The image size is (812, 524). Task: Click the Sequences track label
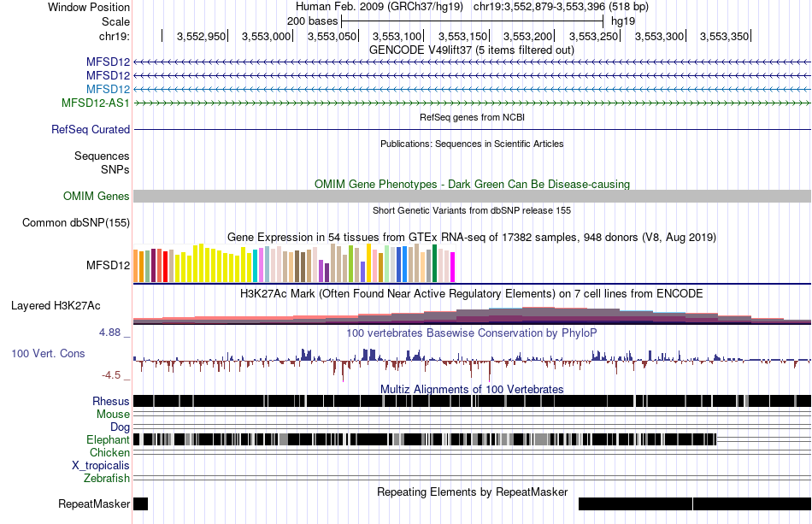102,156
